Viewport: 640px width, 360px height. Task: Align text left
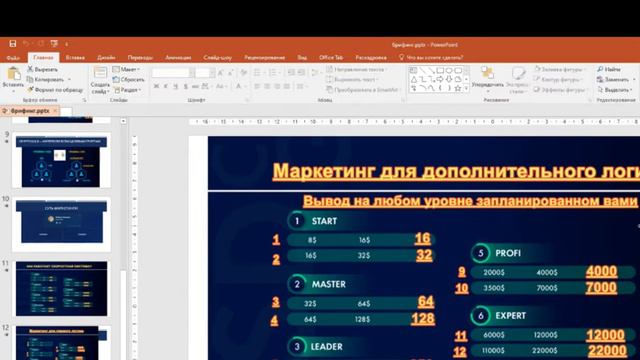(x=257, y=86)
